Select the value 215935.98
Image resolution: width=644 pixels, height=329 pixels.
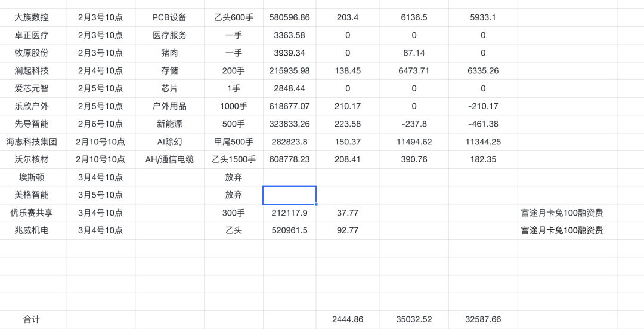pyautogui.click(x=290, y=70)
